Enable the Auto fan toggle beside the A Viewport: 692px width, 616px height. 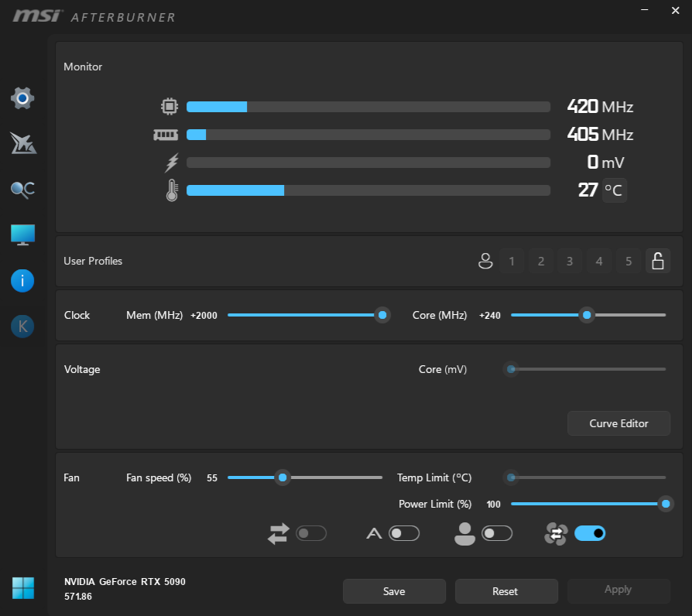pos(403,533)
